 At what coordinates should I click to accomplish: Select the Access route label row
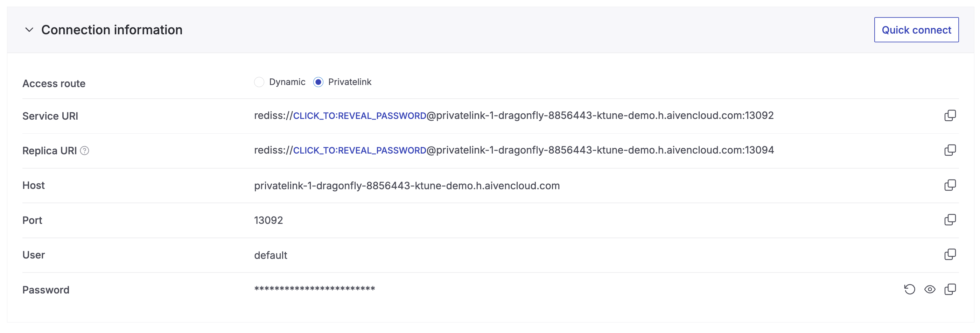point(54,83)
